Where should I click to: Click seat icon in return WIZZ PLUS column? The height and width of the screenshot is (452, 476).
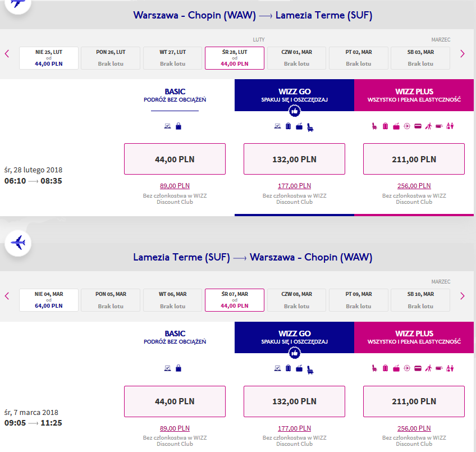coord(374,368)
